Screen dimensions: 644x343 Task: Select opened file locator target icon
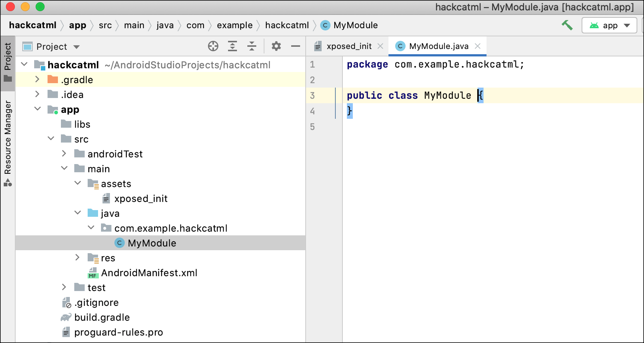click(x=213, y=46)
